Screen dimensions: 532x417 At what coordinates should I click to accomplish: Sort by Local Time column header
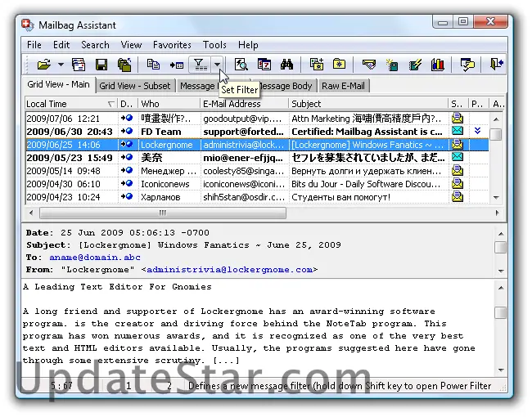(71, 104)
